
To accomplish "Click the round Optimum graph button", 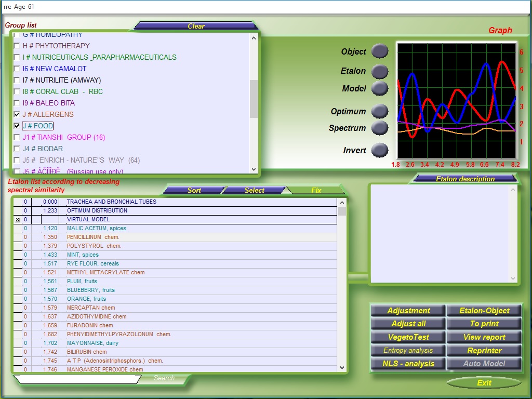I will point(380,111).
